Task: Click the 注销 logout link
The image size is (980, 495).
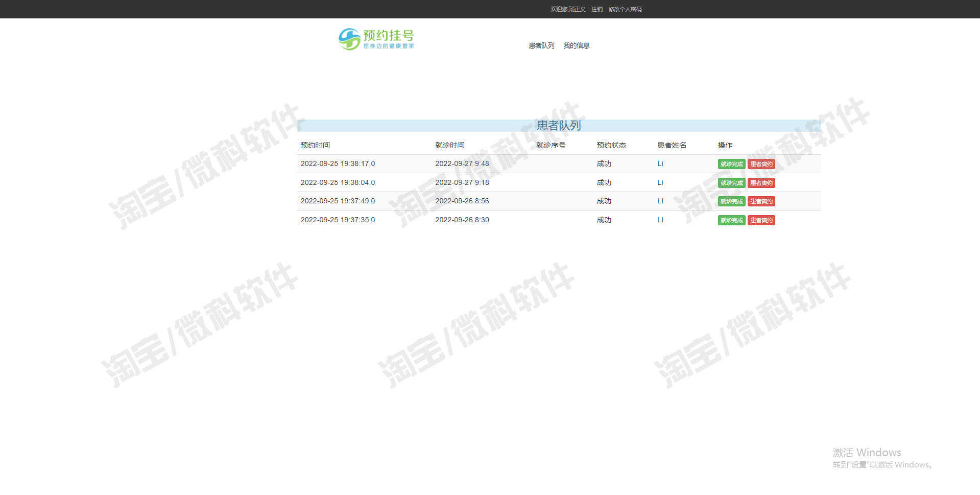Action: click(597, 9)
